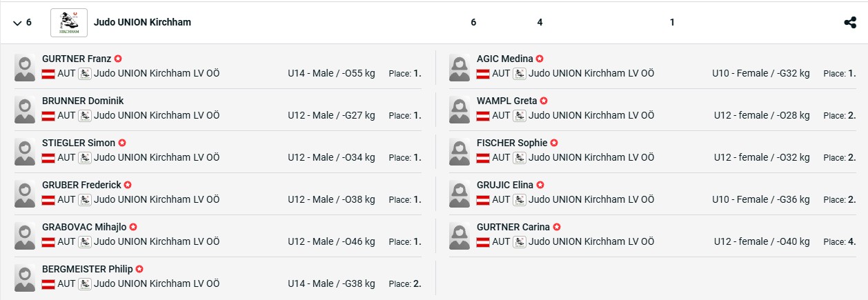868x300 pixels.
Task: Select the U10 - Female / -G32 kg category
Action: click(761, 73)
